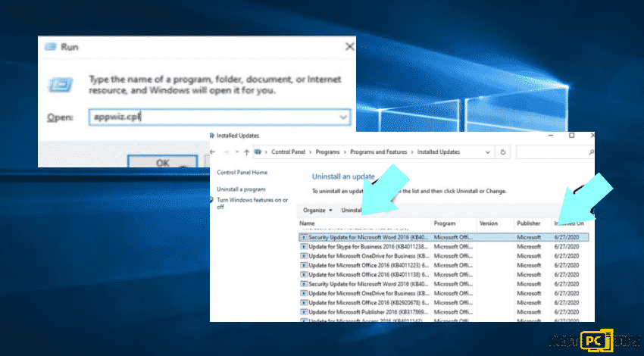This screenshot has height=356, width=644.
Task: Select Update for Microsoft Publisher 2016 row
Action: tap(443, 312)
